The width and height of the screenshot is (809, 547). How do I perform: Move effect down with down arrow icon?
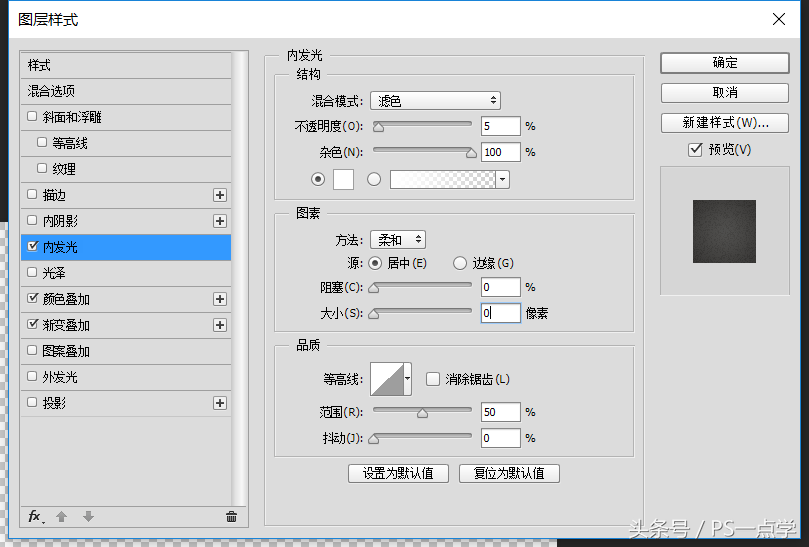point(88,517)
